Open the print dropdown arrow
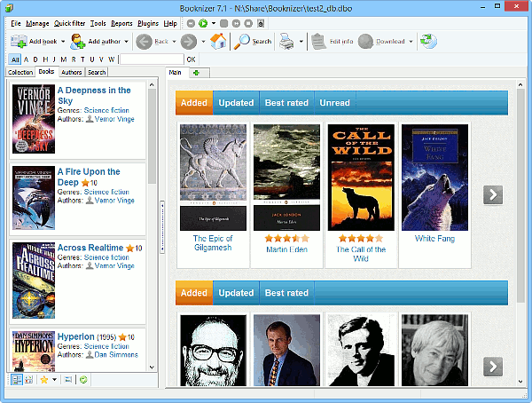Viewport: 532px width, 403px height. [x=301, y=42]
